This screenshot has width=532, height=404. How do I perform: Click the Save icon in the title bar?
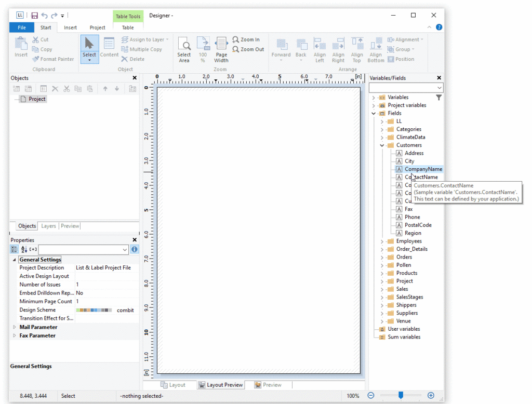pos(35,16)
